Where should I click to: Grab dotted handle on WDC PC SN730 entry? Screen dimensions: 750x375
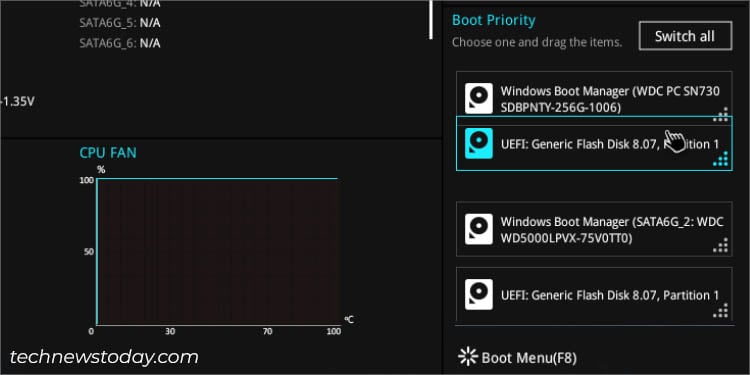point(721,114)
